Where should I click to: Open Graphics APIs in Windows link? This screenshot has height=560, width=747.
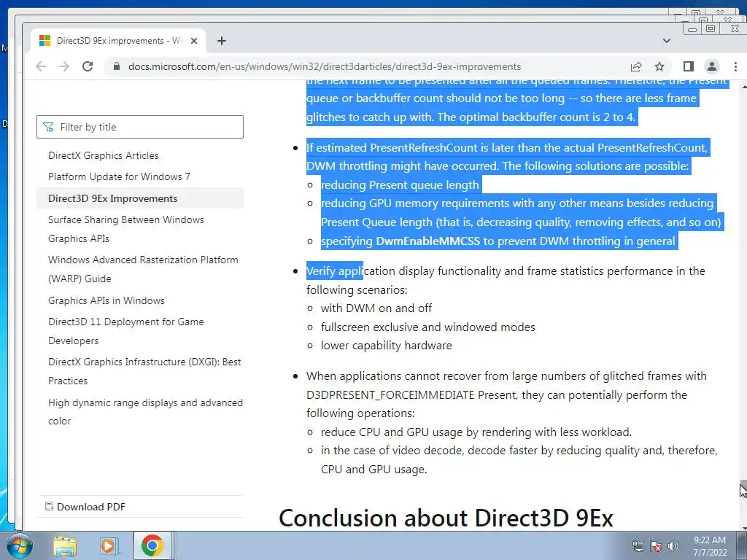click(107, 301)
